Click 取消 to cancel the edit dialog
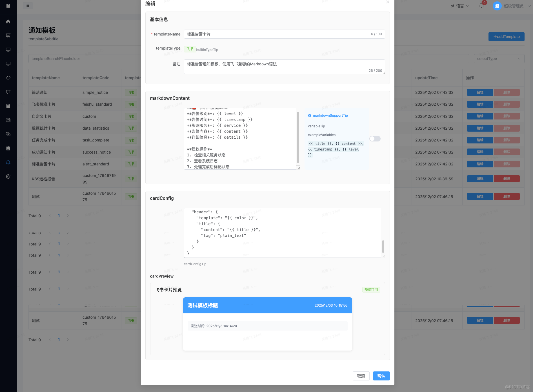 coord(361,376)
